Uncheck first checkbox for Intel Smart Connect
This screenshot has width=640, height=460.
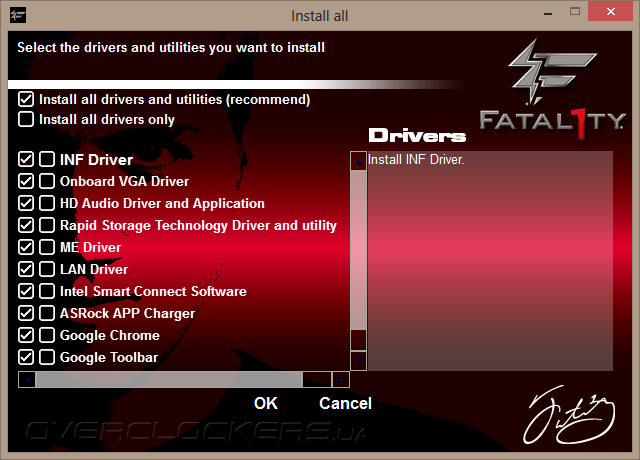[x=26, y=291]
